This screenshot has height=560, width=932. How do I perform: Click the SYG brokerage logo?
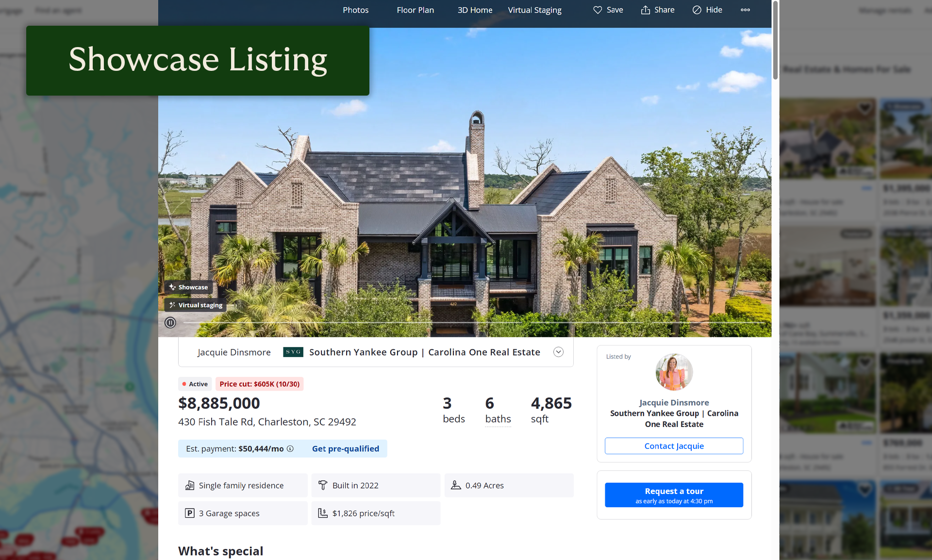click(293, 352)
